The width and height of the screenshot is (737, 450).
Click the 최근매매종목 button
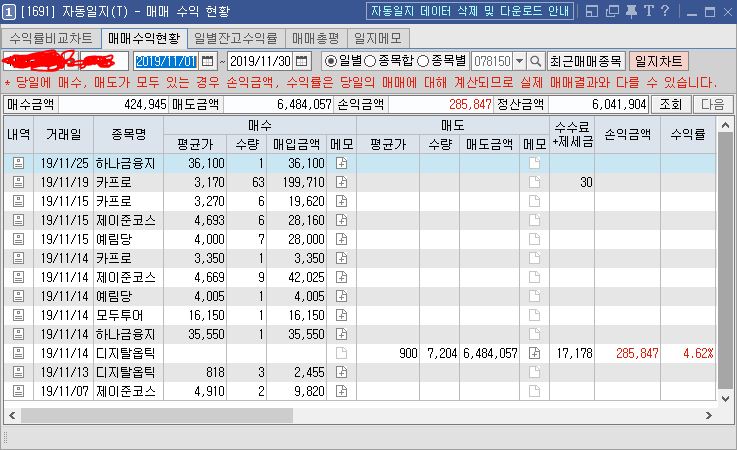coord(586,61)
